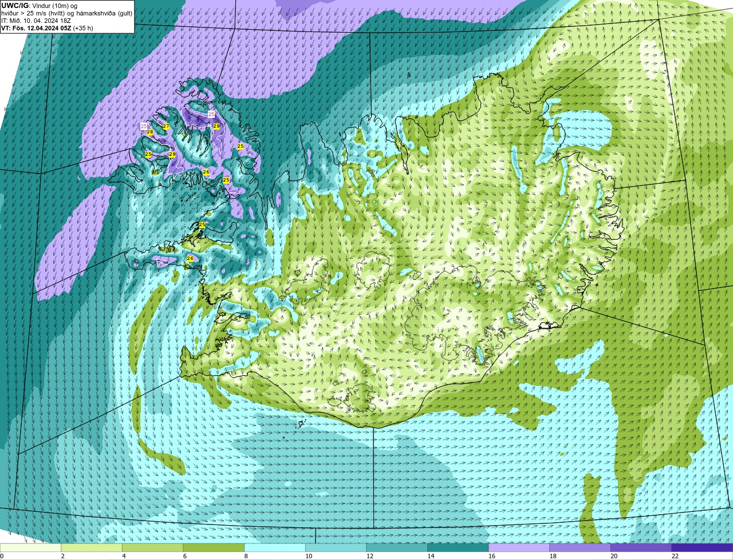Click the yellow '27' gust marker
The height and width of the screenshot is (560, 733).
tap(166, 127)
